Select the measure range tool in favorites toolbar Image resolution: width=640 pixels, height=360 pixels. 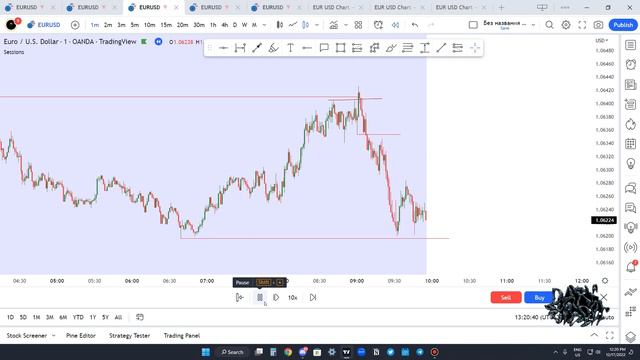click(x=240, y=48)
